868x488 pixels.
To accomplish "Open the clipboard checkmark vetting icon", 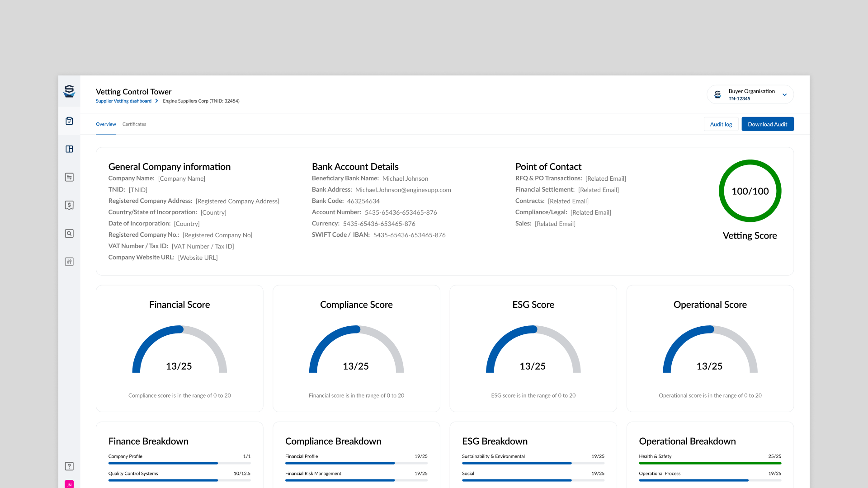I will point(69,121).
